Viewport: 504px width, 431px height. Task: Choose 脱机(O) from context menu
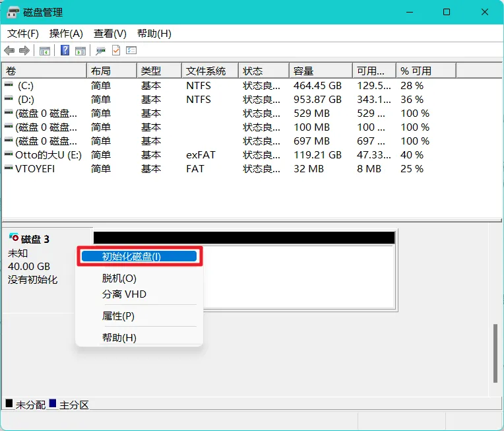(x=119, y=279)
